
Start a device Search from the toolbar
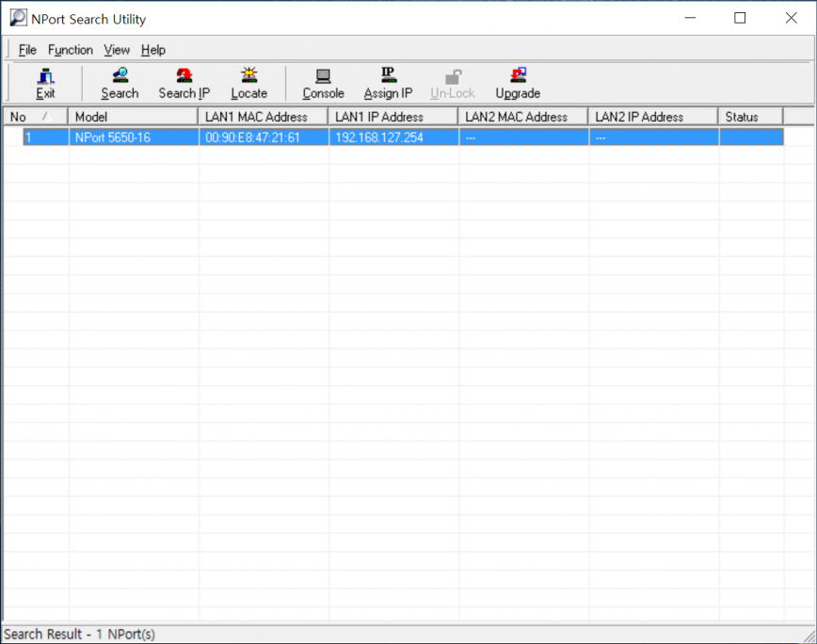click(120, 84)
